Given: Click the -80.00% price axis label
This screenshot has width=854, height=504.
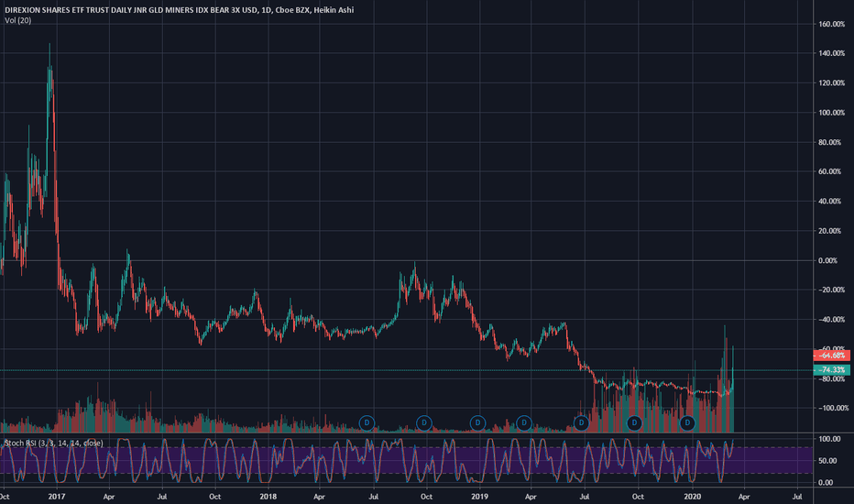Looking at the screenshot, I should coord(832,378).
